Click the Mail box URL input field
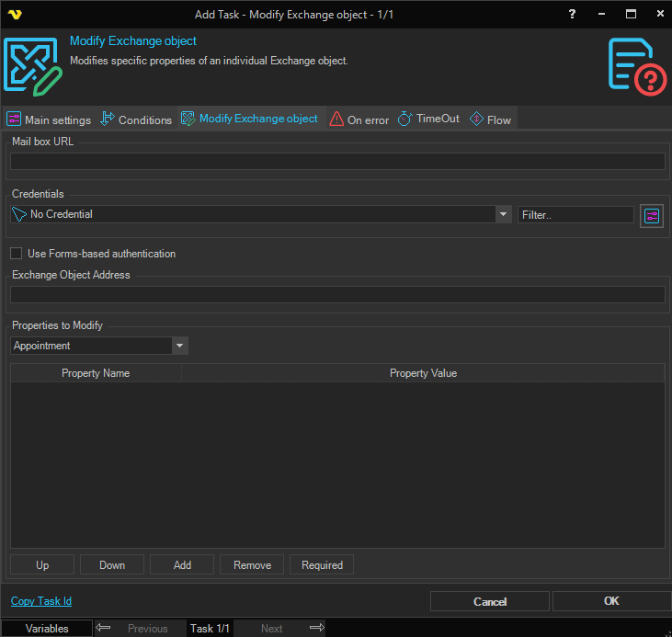The width and height of the screenshot is (672, 637). (x=336, y=162)
